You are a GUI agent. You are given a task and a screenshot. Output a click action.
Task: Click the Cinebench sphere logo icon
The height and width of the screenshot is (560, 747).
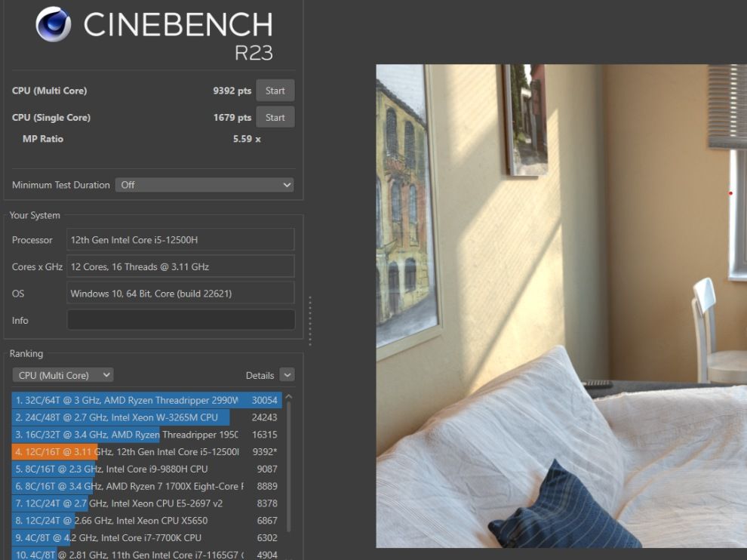[x=54, y=25]
